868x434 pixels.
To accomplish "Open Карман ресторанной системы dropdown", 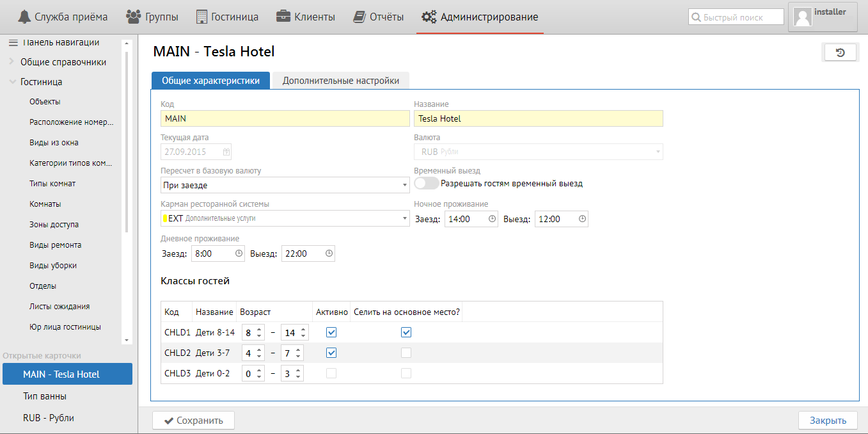I will click(x=285, y=218).
